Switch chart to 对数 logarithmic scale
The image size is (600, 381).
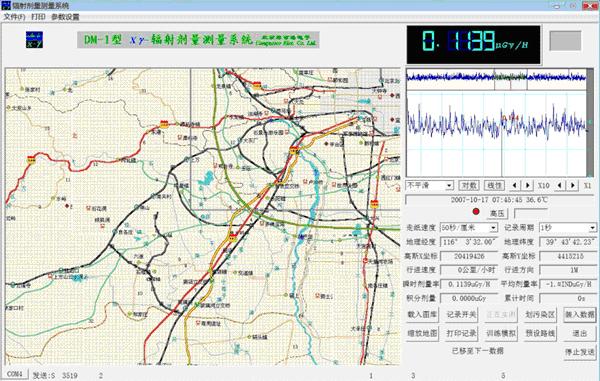tap(469, 186)
